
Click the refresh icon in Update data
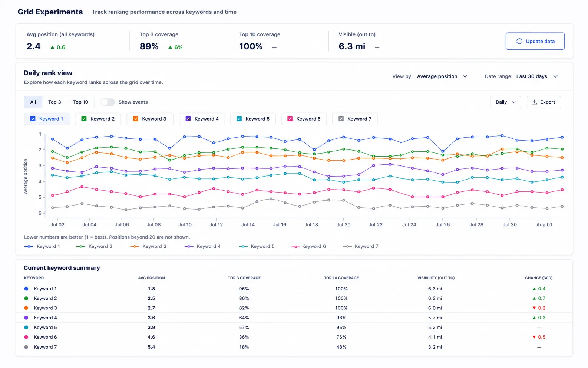pos(519,41)
